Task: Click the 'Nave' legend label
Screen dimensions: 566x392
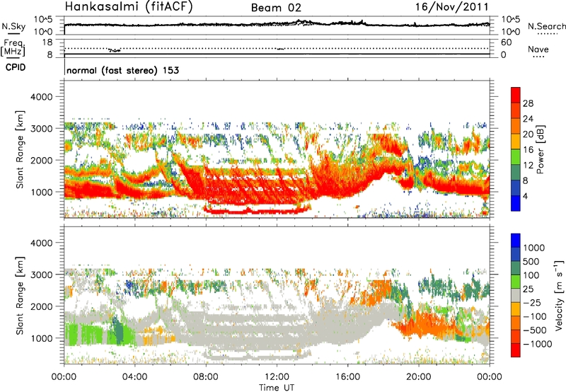Action: 538,49
